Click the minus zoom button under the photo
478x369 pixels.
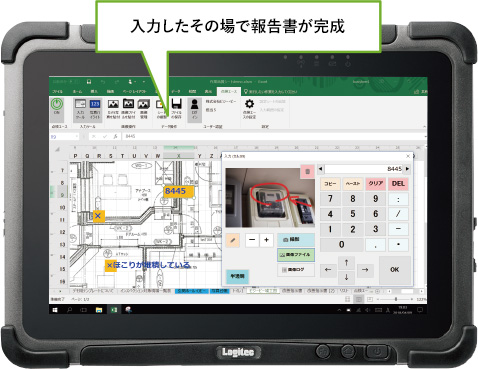[x=252, y=240]
